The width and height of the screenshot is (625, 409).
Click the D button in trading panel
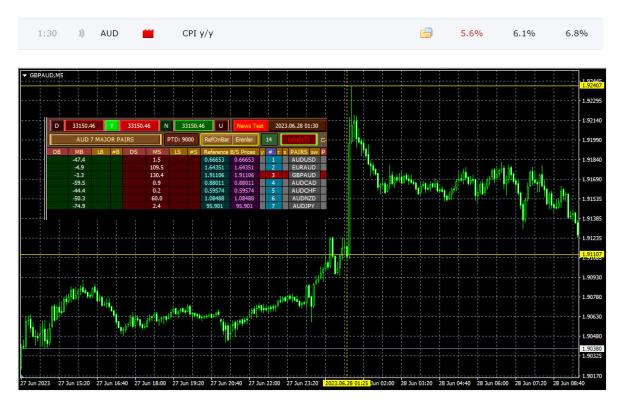coord(56,126)
